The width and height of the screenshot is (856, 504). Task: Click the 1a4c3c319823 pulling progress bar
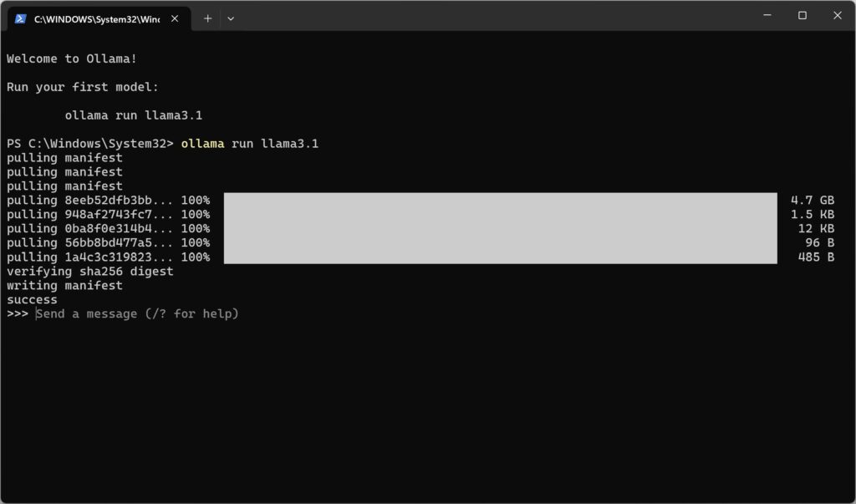[x=500, y=257]
